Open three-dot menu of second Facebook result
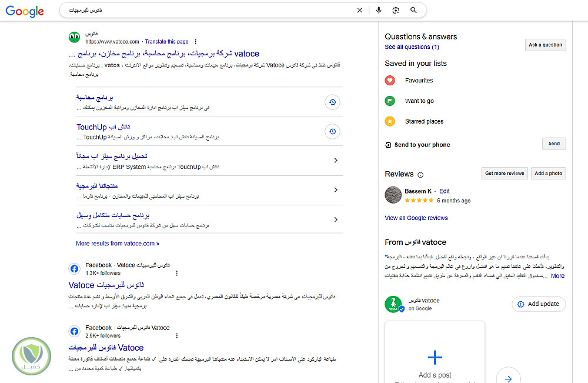 click(x=177, y=335)
